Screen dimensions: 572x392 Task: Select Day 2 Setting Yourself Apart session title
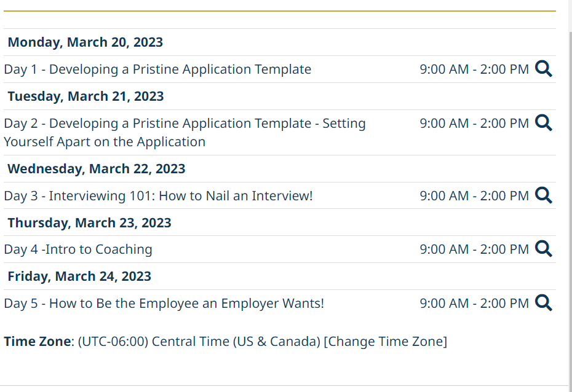coord(185,132)
